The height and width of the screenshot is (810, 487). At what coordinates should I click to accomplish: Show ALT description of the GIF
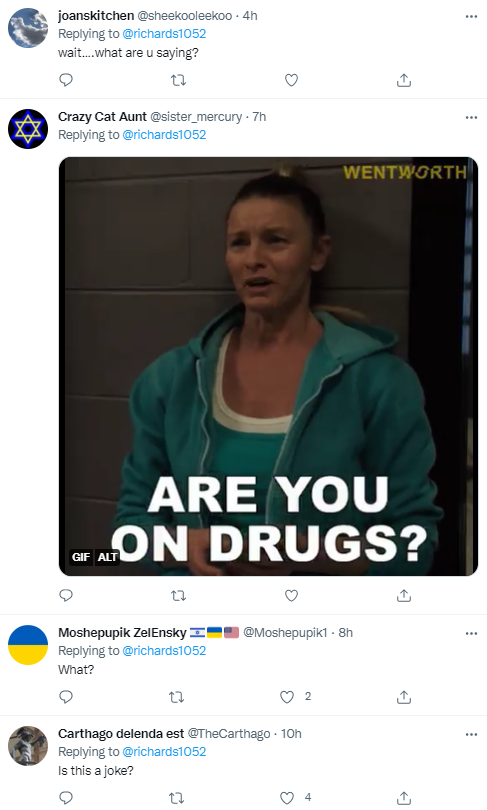(107, 557)
